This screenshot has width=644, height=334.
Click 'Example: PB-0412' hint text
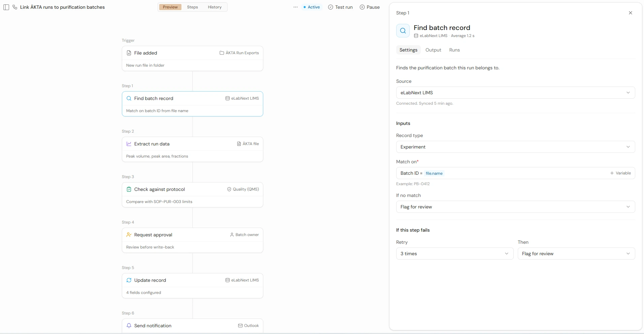(x=413, y=184)
